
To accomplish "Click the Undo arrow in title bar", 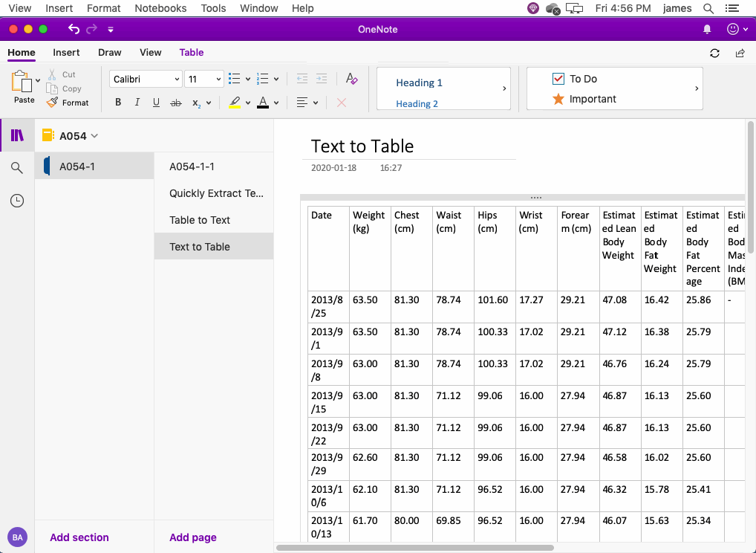I will (74, 30).
